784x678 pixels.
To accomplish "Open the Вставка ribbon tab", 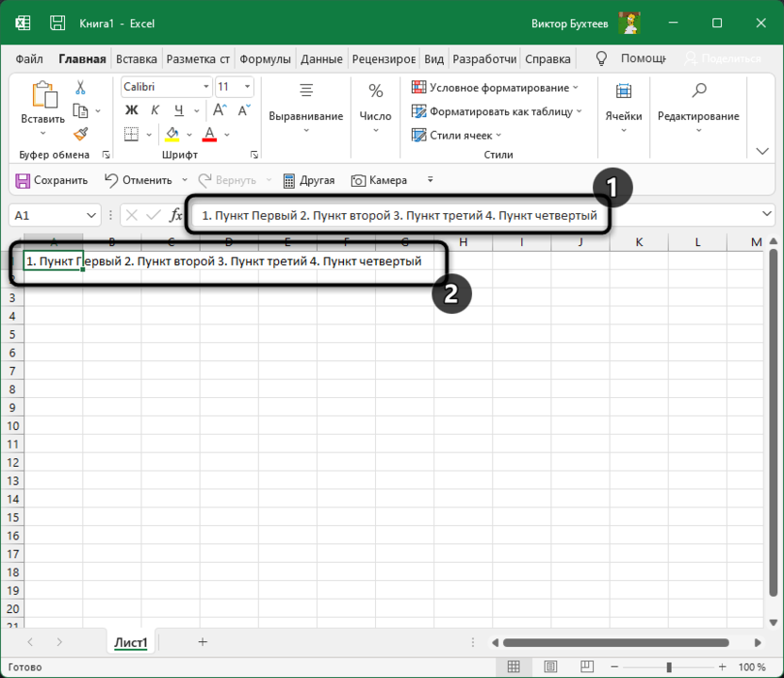I will pos(137,58).
